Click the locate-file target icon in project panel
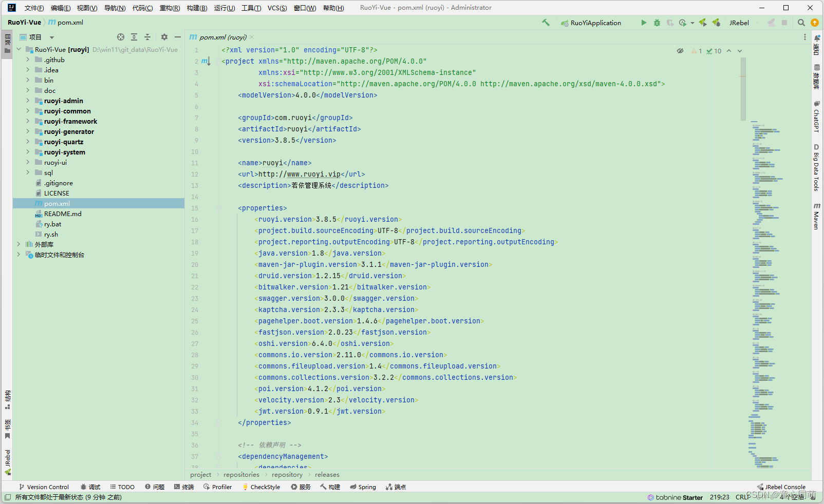Image resolution: width=824 pixels, height=504 pixels. pyautogui.click(x=121, y=37)
